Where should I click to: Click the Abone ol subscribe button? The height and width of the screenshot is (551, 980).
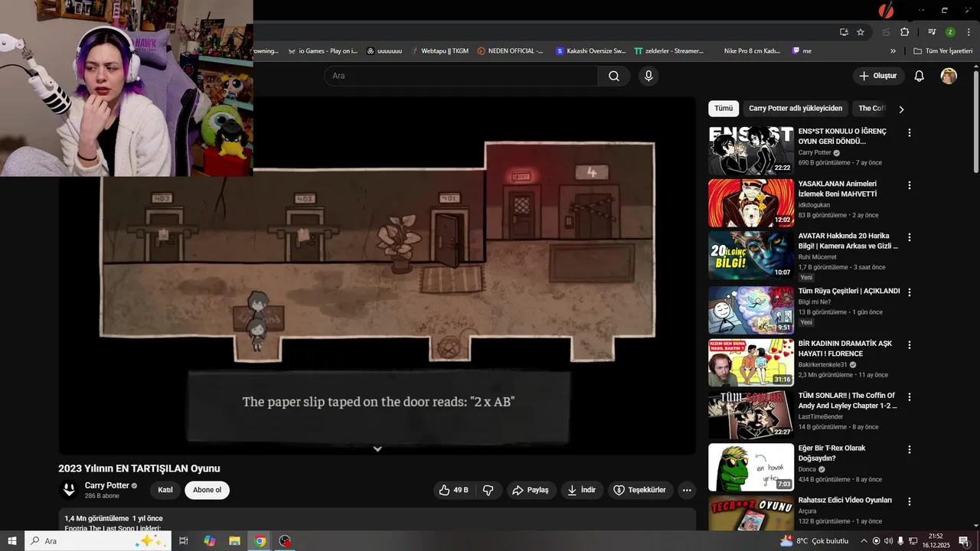pyautogui.click(x=207, y=490)
